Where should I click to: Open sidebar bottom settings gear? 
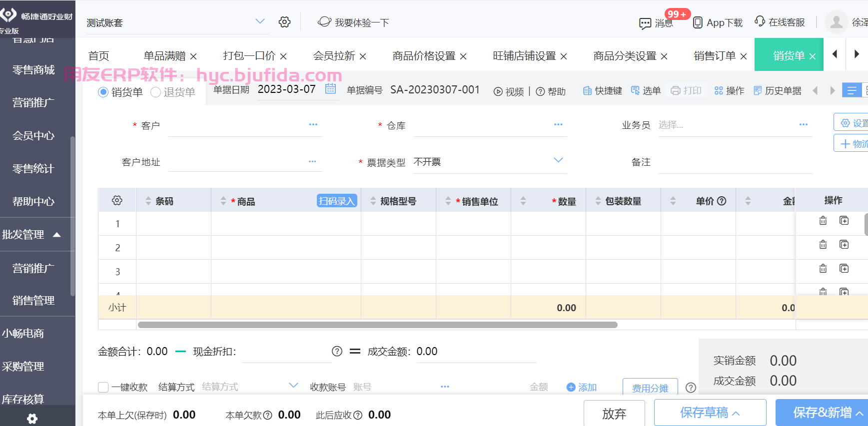coord(32,419)
